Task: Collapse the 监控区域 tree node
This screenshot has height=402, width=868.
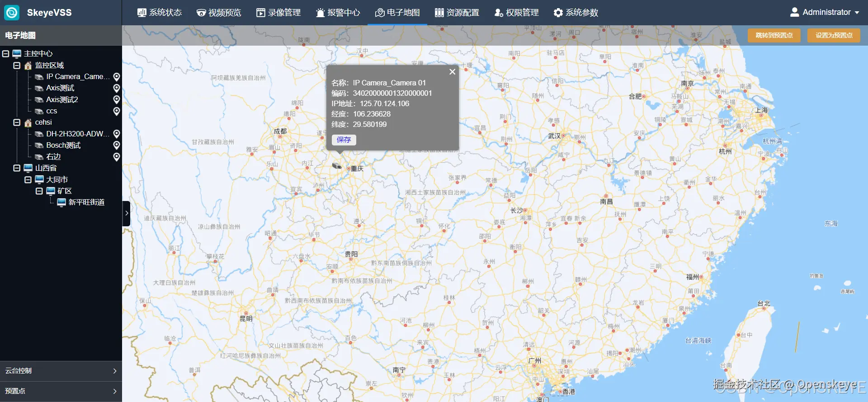Action: coord(17,65)
